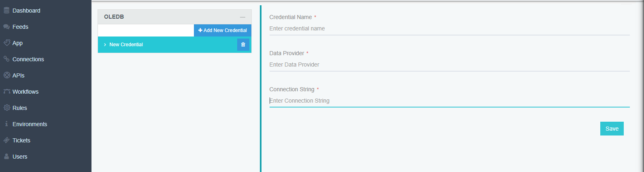Image resolution: width=644 pixels, height=172 pixels.
Task: Focus the Data Provider input field
Action: point(449,65)
